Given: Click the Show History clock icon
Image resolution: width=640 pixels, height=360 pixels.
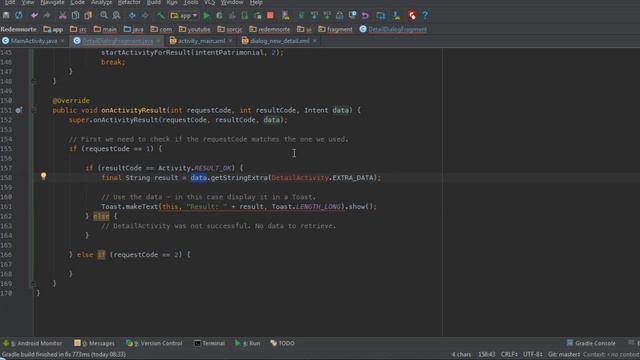Looking at the screenshot, I should [352, 16].
